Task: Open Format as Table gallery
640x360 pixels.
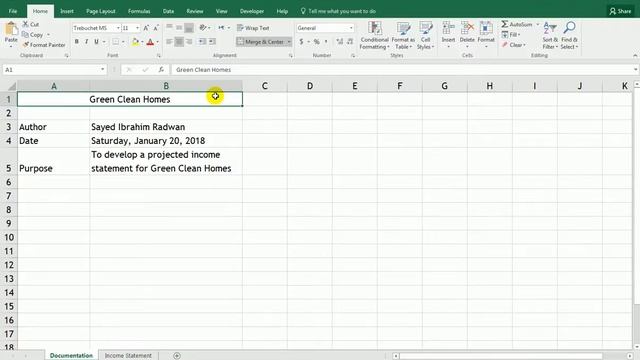Action: click(403, 36)
